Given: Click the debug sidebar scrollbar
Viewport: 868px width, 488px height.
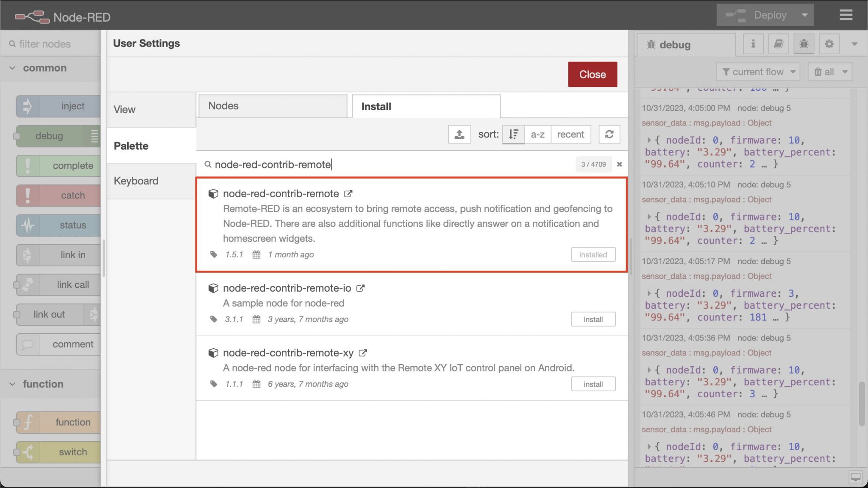Looking at the screenshot, I should point(862,404).
